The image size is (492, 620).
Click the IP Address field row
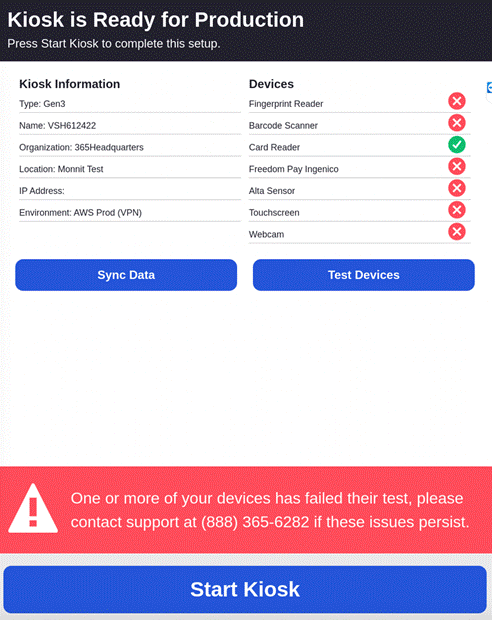[130, 191]
